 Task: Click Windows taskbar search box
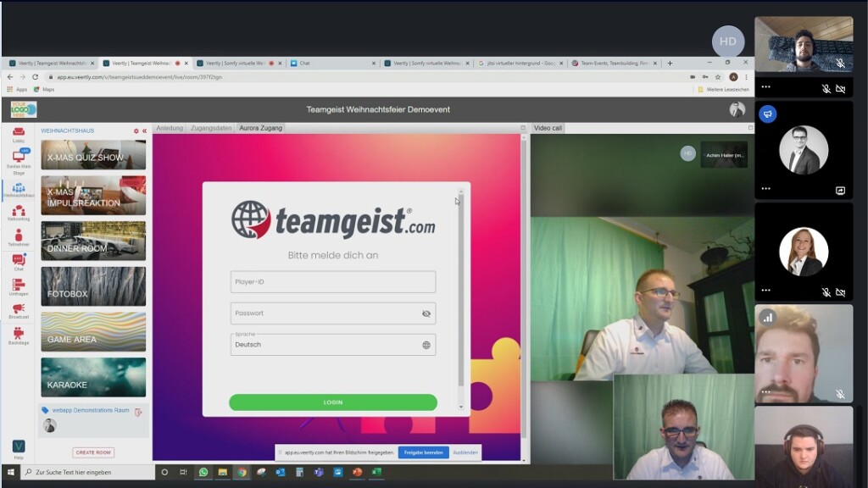click(x=88, y=472)
